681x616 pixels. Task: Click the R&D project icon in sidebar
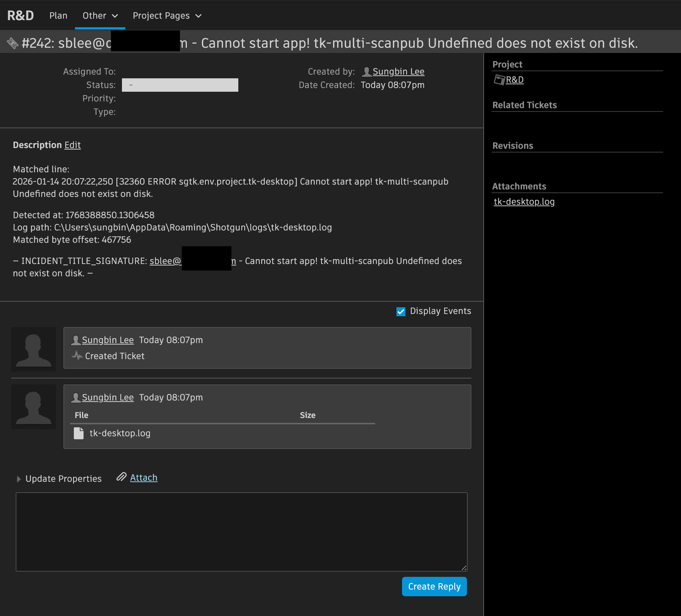click(499, 80)
